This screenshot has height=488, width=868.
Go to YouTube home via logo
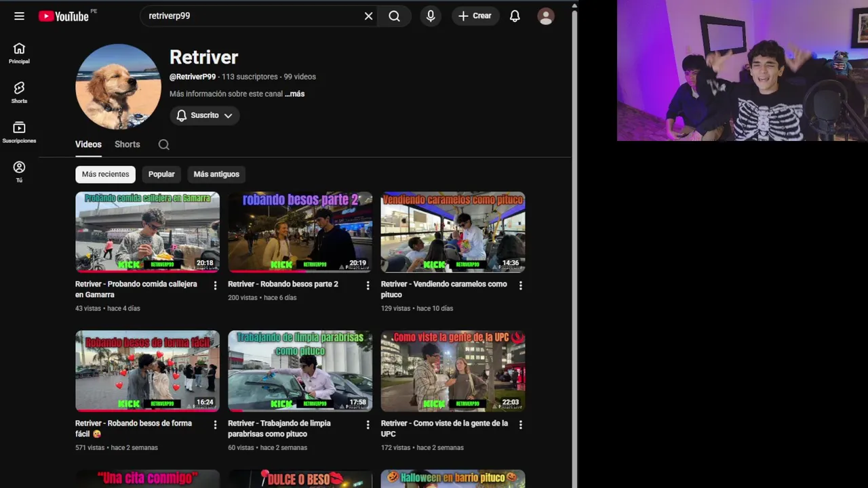[64, 16]
